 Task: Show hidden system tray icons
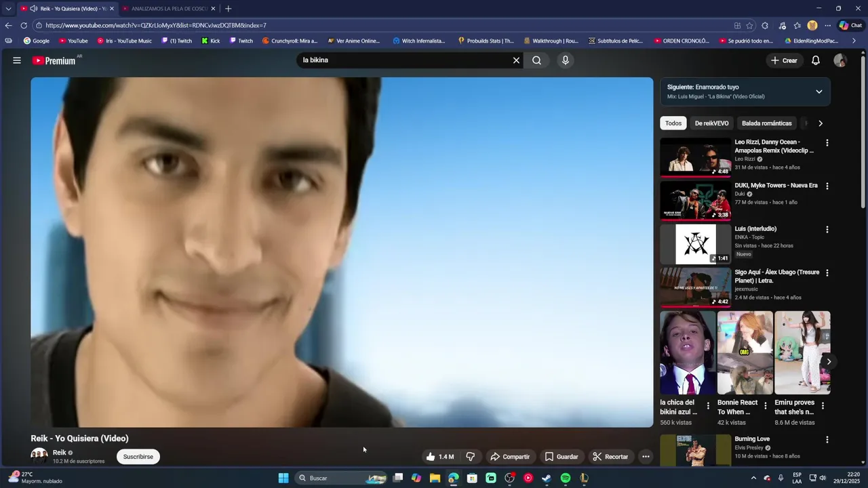(753, 478)
